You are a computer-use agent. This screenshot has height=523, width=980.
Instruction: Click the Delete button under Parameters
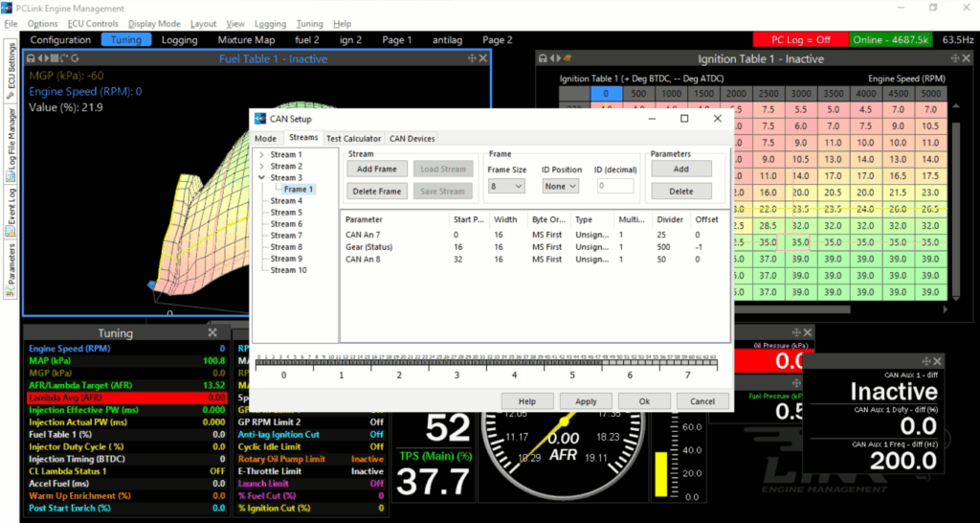(x=681, y=192)
